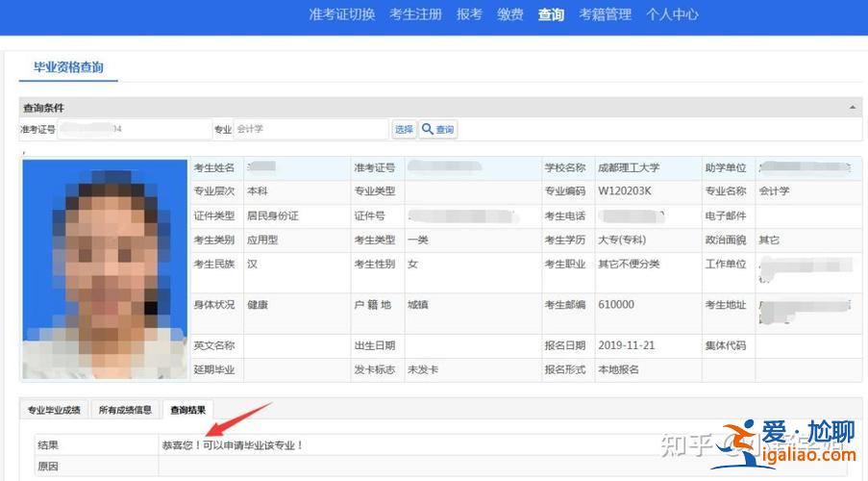This screenshot has height=481, width=868.
Task: Click the 城镇 户籍地 value
Action: coord(418,305)
